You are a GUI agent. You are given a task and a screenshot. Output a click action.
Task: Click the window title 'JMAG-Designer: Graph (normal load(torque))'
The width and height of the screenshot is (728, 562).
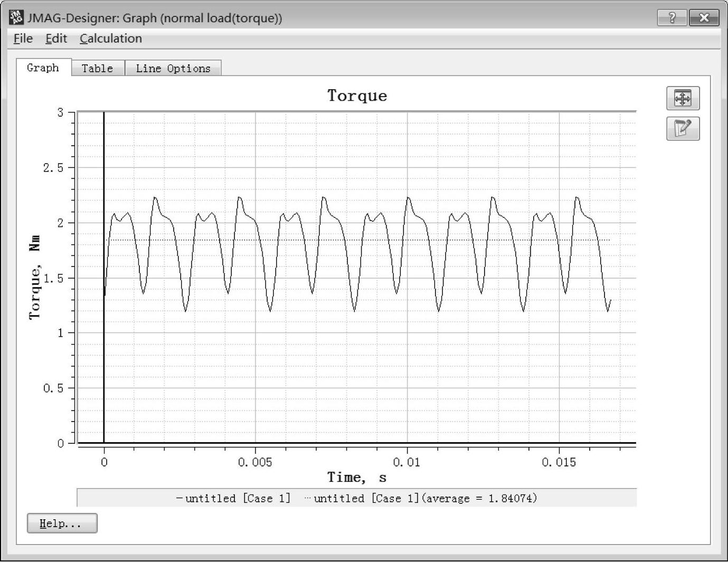click(x=155, y=18)
